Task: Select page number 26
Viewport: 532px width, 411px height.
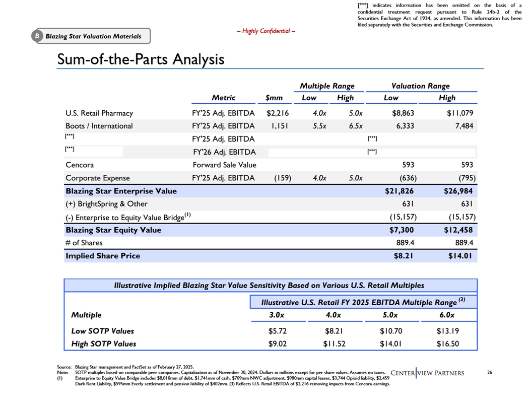Action: [490, 372]
